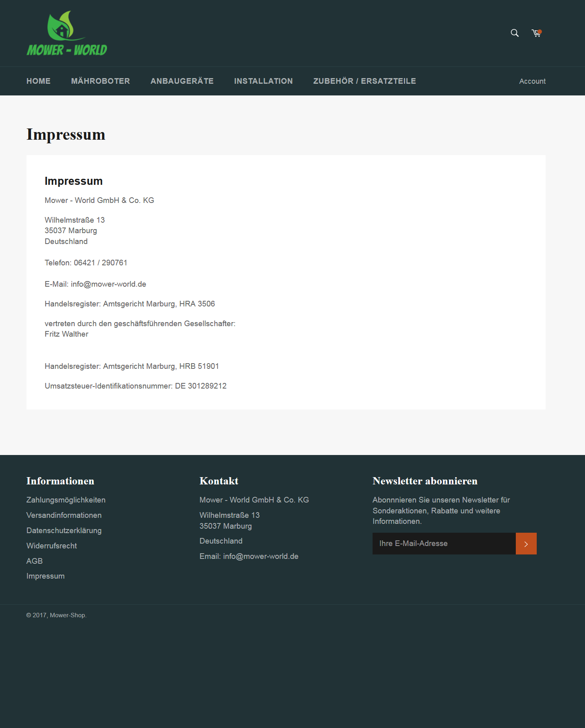Viewport: 585px width, 728px height.
Task: Open AGB footer link
Action: point(35,561)
